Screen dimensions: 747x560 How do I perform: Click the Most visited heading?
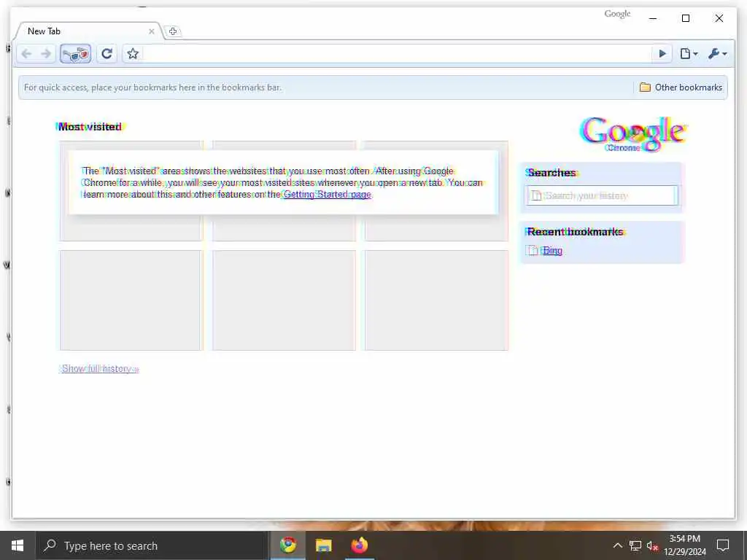pos(90,127)
